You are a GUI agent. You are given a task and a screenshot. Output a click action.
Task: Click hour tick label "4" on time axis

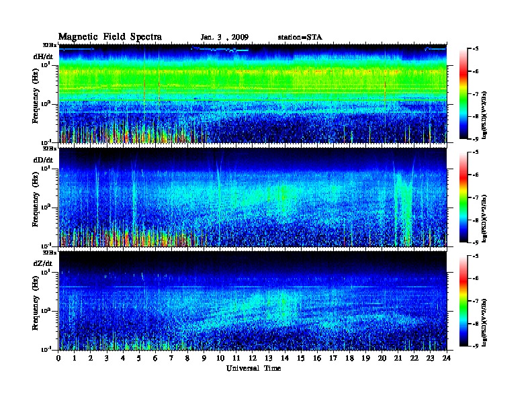coord(123,359)
